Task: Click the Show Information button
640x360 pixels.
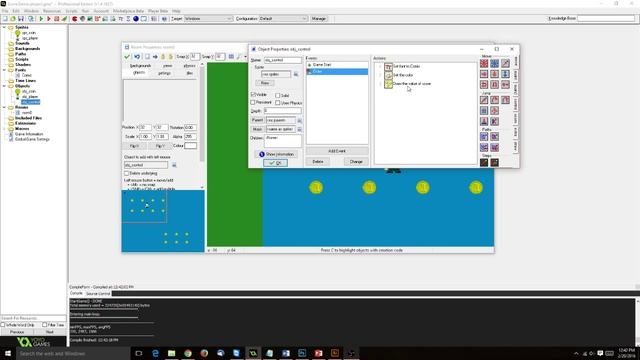Action: pos(276,154)
